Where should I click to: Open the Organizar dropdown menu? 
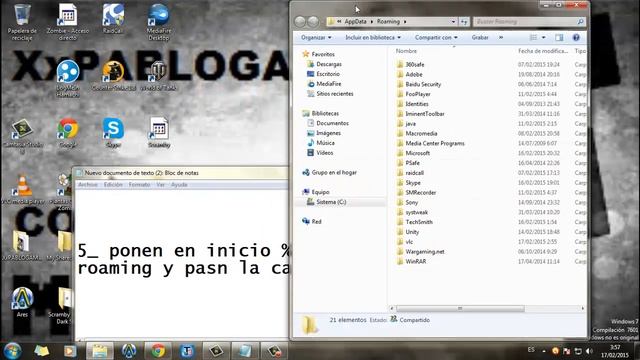316,38
